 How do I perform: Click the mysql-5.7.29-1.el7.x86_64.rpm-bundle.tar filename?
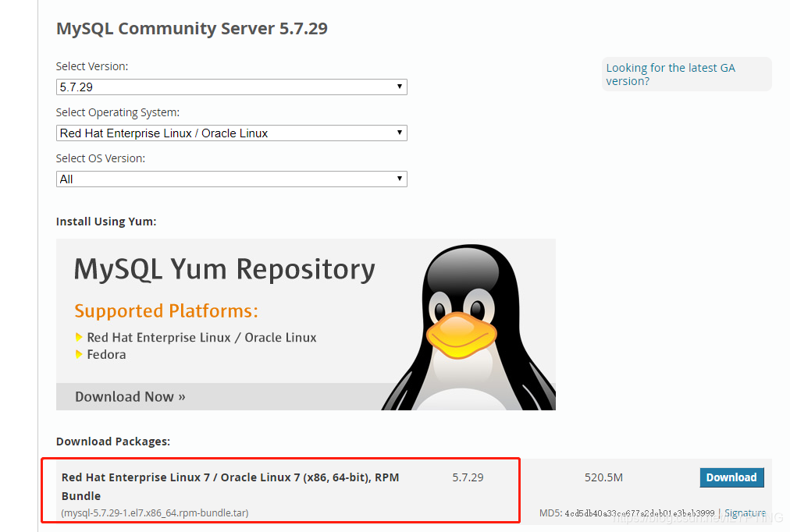155,512
